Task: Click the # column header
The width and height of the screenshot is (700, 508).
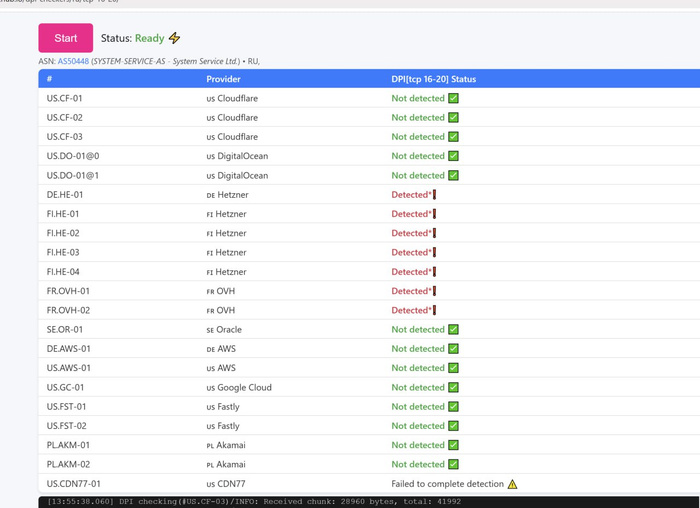Action: point(49,78)
